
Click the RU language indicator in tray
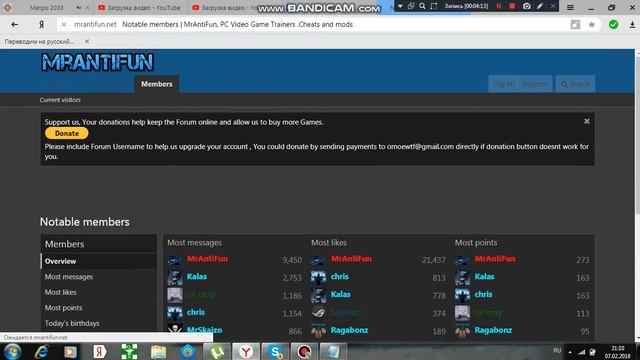[557, 351]
